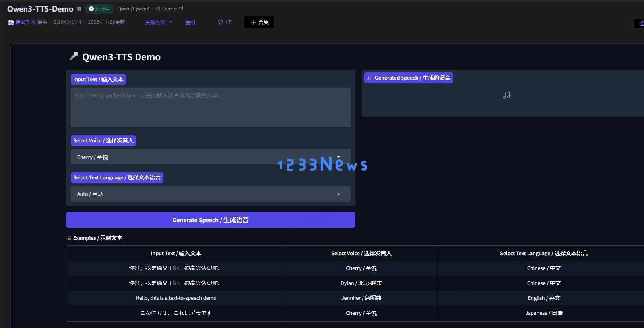Expand the Select Text Language dropdown arrow

[338, 194]
